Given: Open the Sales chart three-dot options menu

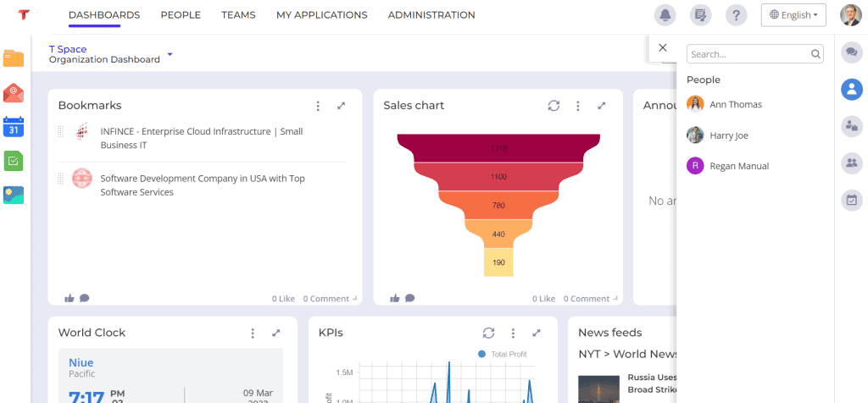Looking at the screenshot, I should tap(578, 106).
